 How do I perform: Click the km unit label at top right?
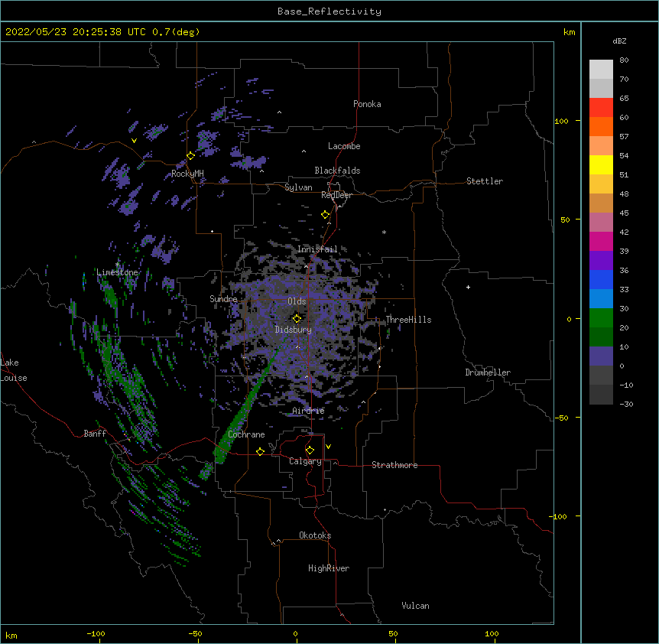click(569, 32)
